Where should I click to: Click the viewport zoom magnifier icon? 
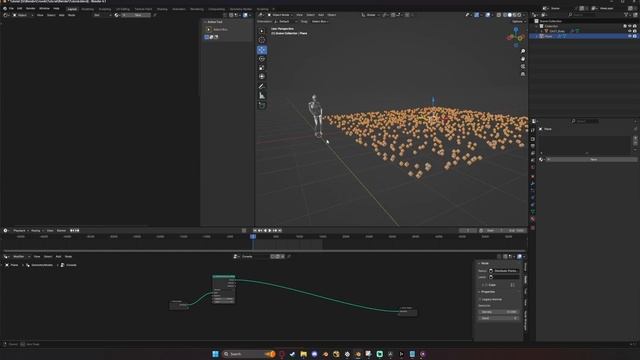(523, 51)
